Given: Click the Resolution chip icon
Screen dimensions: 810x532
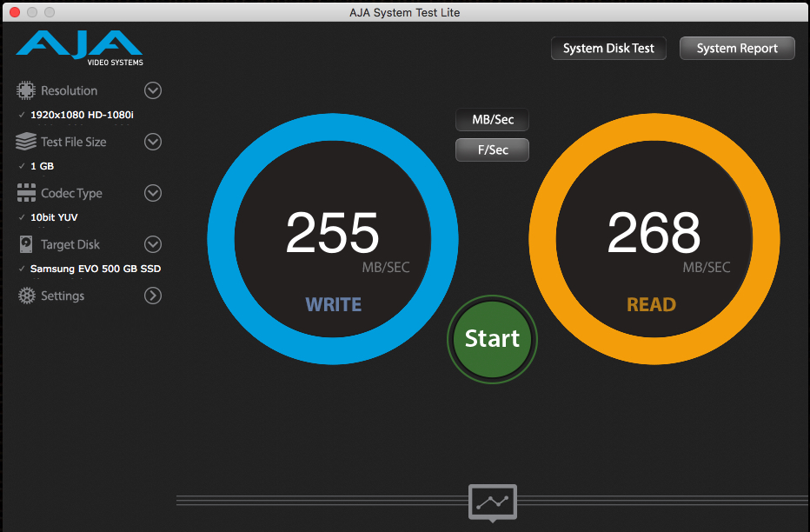Looking at the screenshot, I should click(x=25, y=90).
